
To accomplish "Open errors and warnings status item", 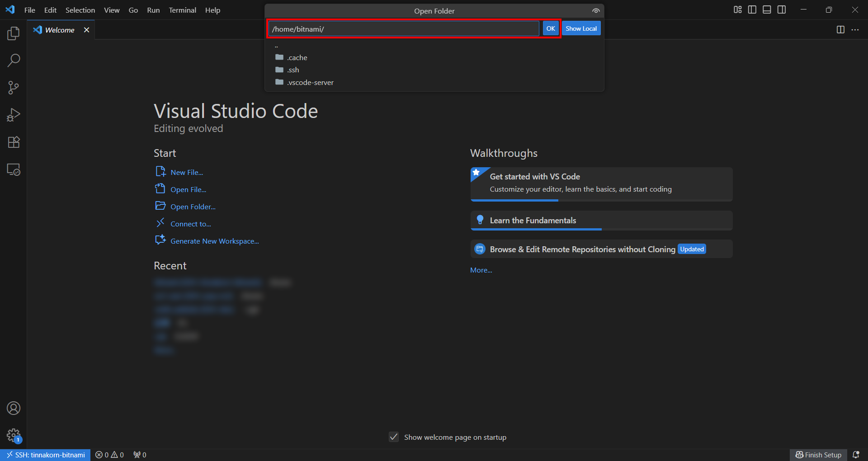I will pos(109,455).
